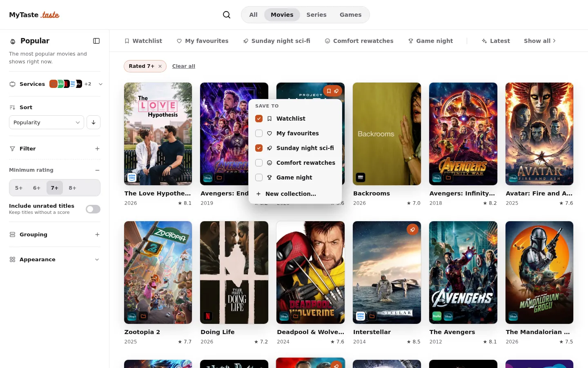Open the search magnifier icon
This screenshot has height=368, width=588.
pos(227,15)
